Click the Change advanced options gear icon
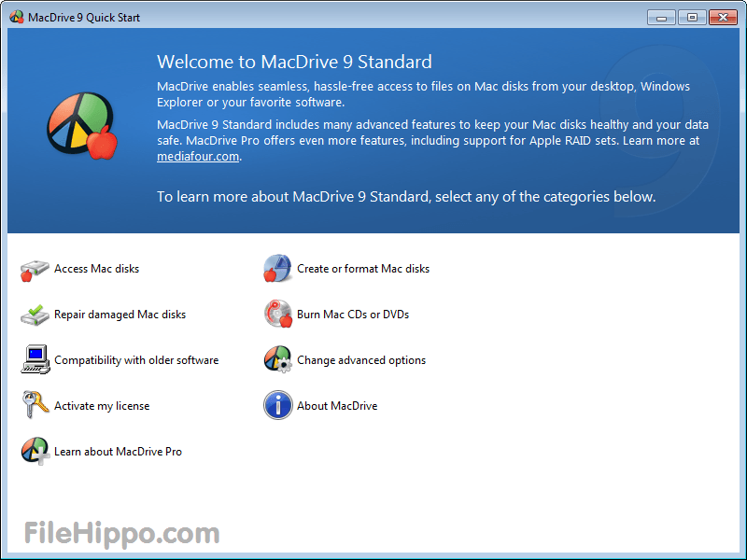 pyautogui.click(x=277, y=360)
